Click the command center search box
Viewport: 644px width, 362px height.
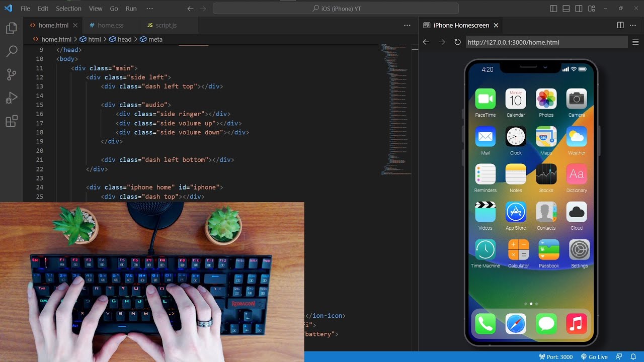click(336, 9)
